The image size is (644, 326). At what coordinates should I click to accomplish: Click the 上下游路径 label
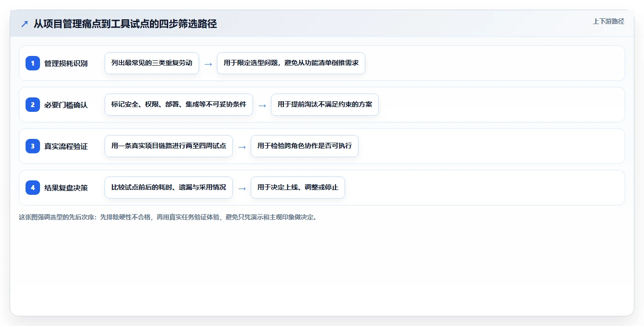tap(608, 21)
